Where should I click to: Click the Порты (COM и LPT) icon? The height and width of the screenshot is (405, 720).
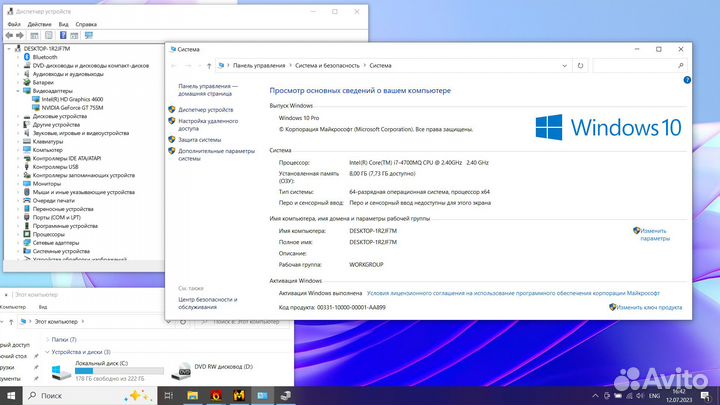pyautogui.click(x=27, y=218)
